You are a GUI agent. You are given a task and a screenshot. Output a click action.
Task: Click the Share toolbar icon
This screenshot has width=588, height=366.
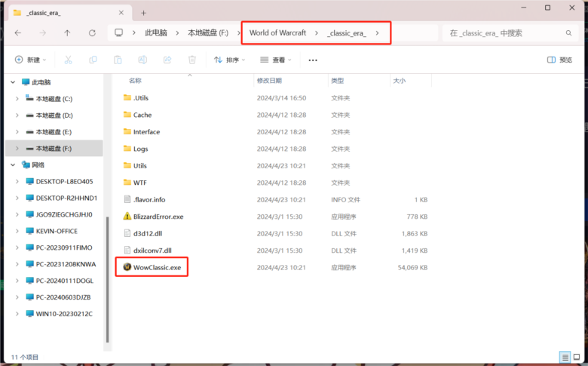pos(167,60)
